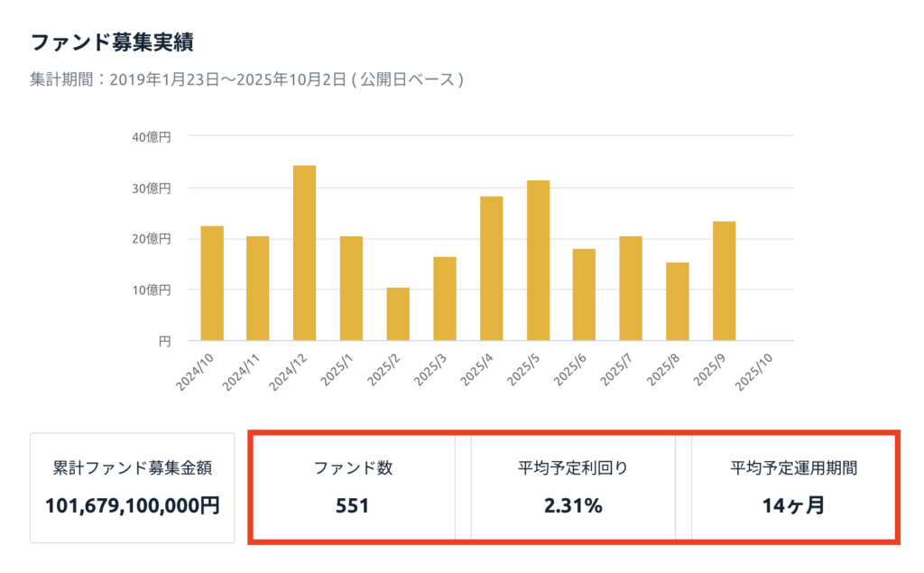The image size is (924, 573).
Task: Select the 2024/10 fundraising bar
Action: point(211,283)
